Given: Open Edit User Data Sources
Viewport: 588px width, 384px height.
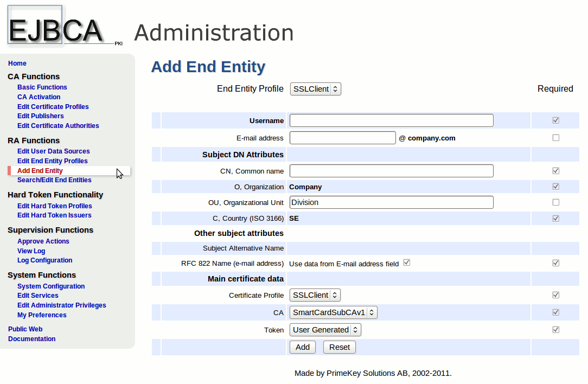Looking at the screenshot, I should pyautogui.click(x=54, y=151).
